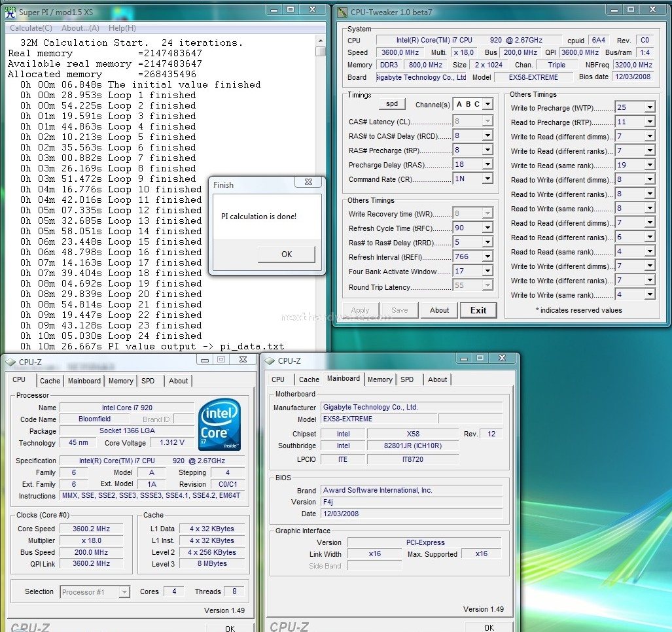Click the Super PI scrollbar up arrow
Screen dimensions: 672x632
320,41
